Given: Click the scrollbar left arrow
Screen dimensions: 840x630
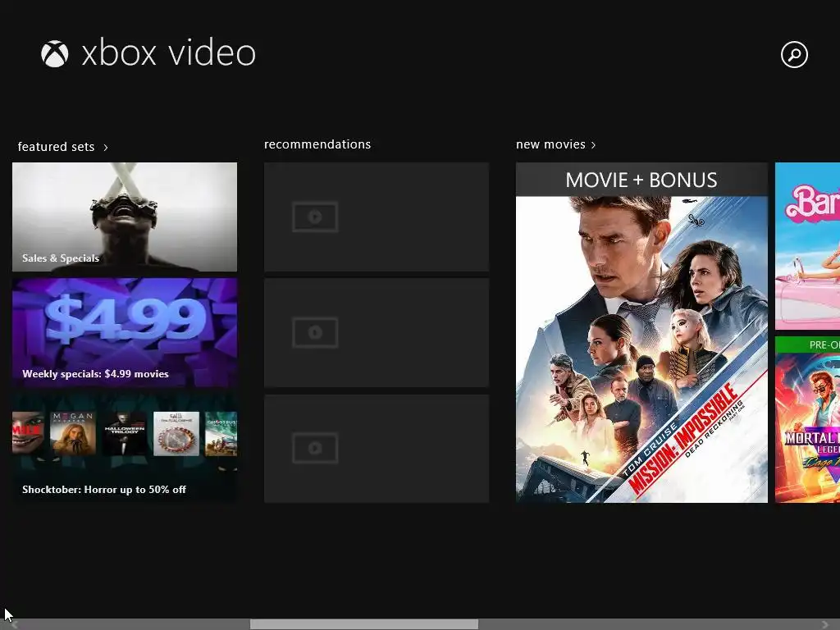Looking at the screenshot, I should pos(15,624).
